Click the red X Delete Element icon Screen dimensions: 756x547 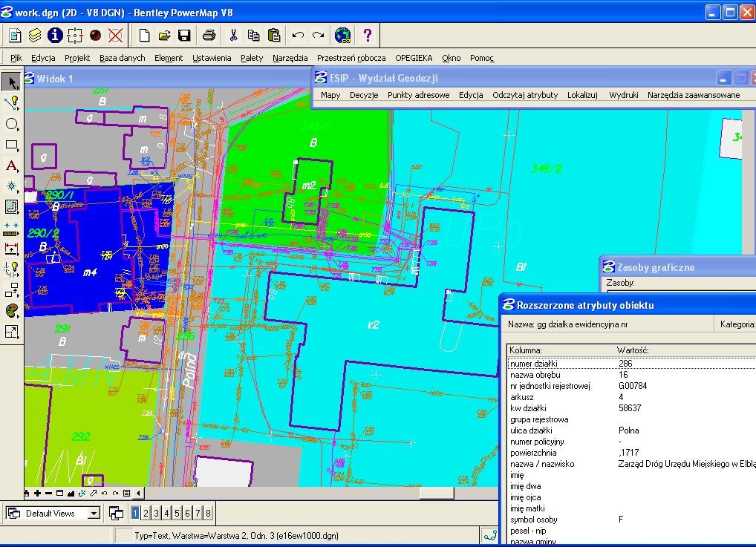click(x=115, y=35)
